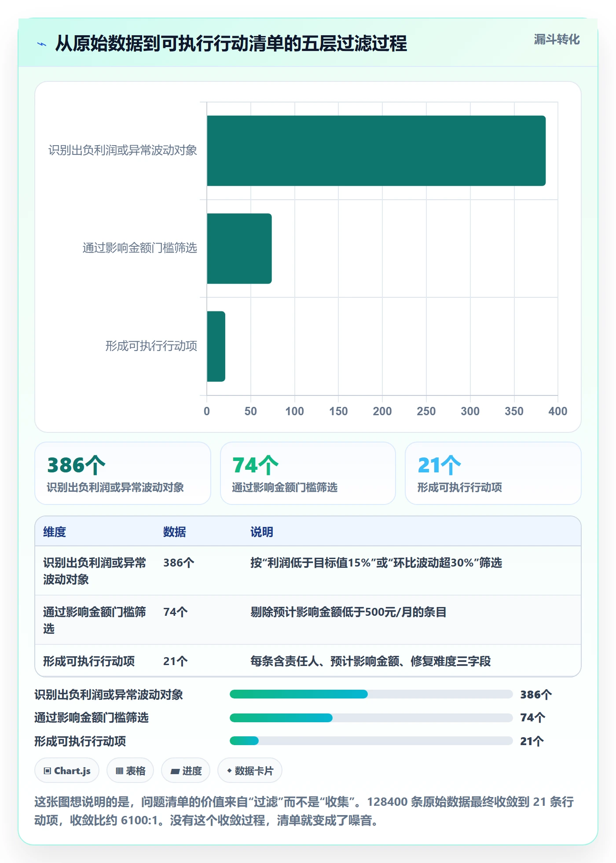The image size is (616, 863).
Task: Click table cell 形成可执行行动项 in 维度 column
Action: (x=89, y=661)
